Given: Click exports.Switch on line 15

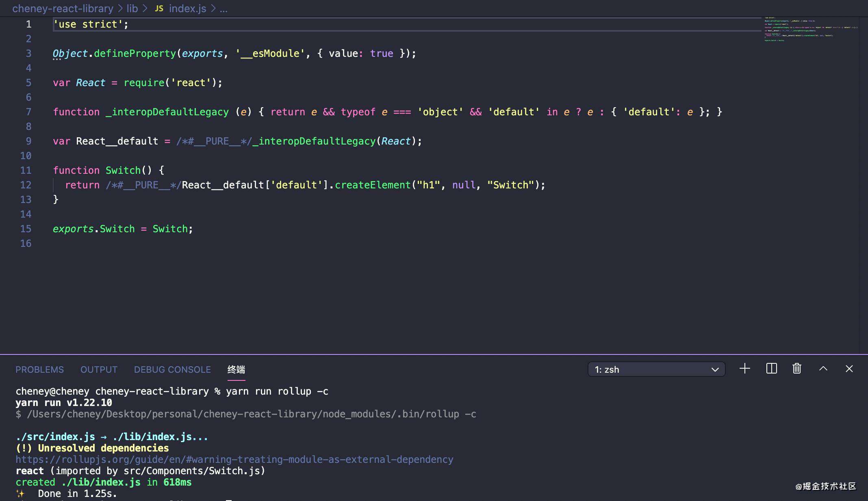Looking at the screenshot, I should tap(93, 229).
